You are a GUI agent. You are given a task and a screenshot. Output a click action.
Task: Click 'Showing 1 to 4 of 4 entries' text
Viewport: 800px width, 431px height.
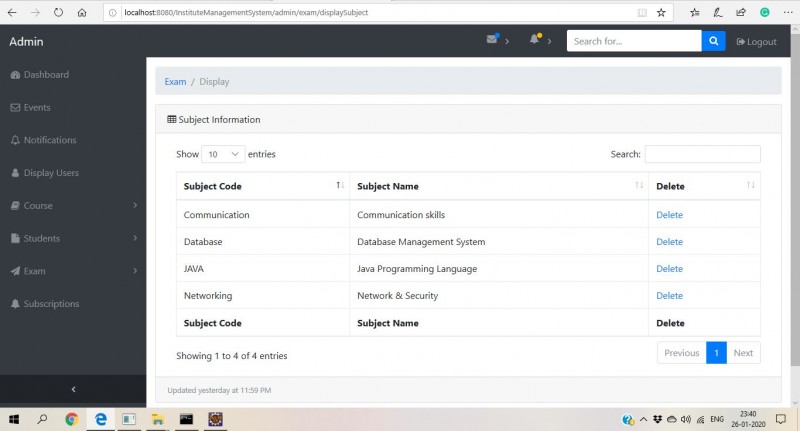pos(232,356)
